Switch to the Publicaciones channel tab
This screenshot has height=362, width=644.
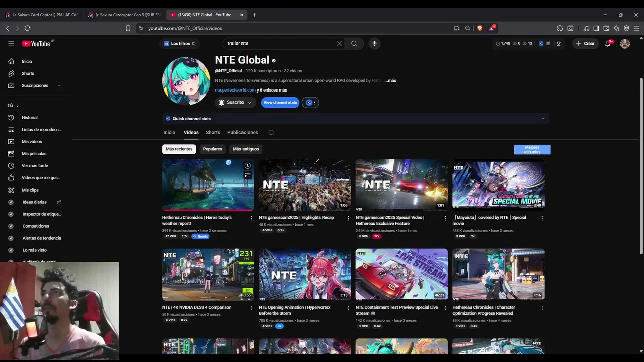[x=243, y=133]
